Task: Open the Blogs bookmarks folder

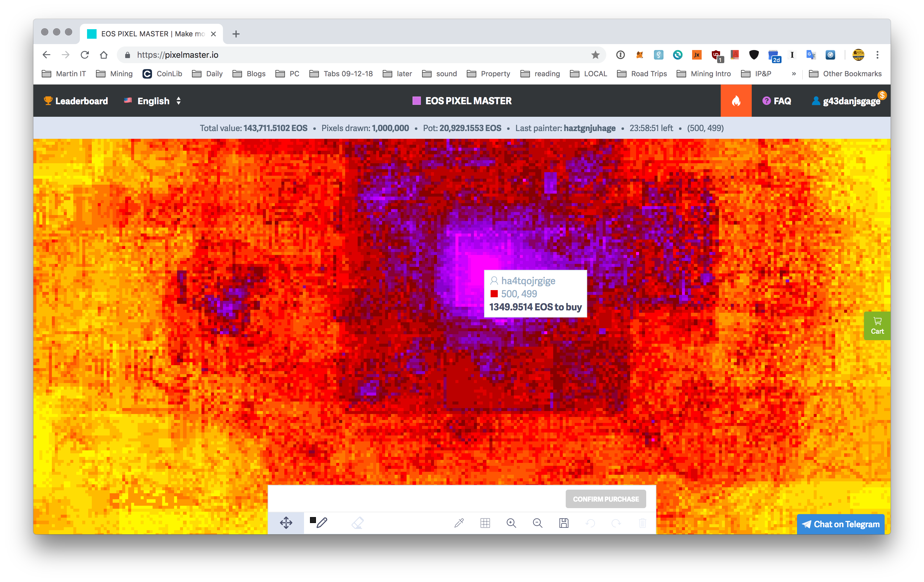Action: 249,74
